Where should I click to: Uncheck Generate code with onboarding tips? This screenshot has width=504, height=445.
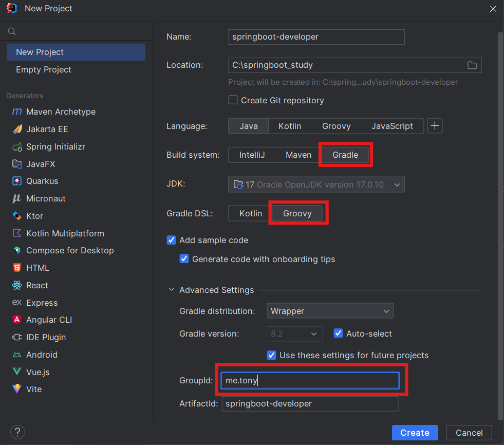click(x=184, y=259)
